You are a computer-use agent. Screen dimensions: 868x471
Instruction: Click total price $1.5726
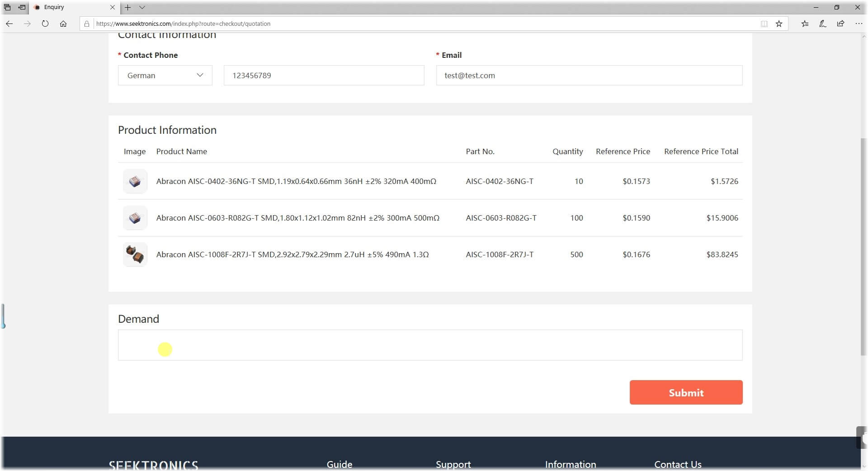[x=724, y=181]
